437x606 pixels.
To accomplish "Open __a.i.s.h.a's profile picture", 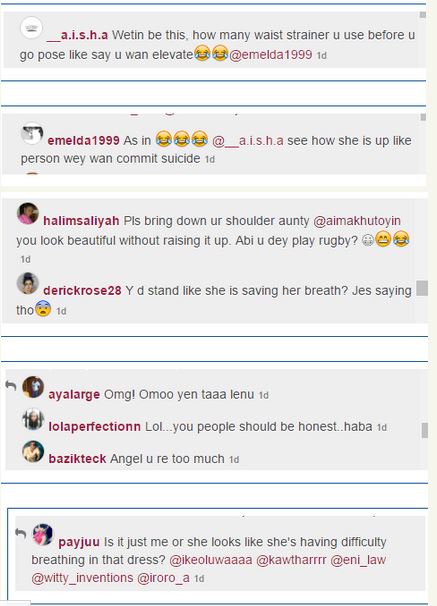I will [31, 28].
